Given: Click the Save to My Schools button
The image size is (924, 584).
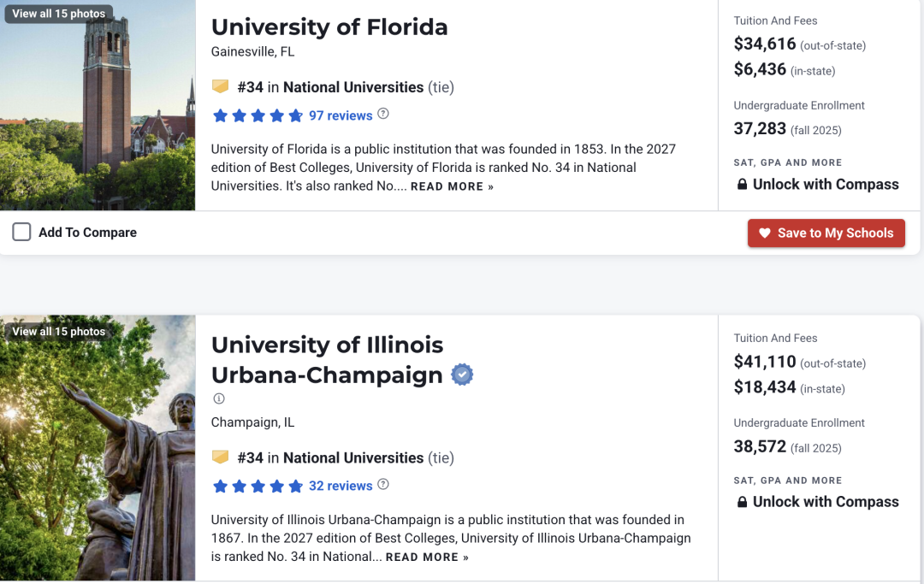Looking at the screenshot, I should point(826,233).
